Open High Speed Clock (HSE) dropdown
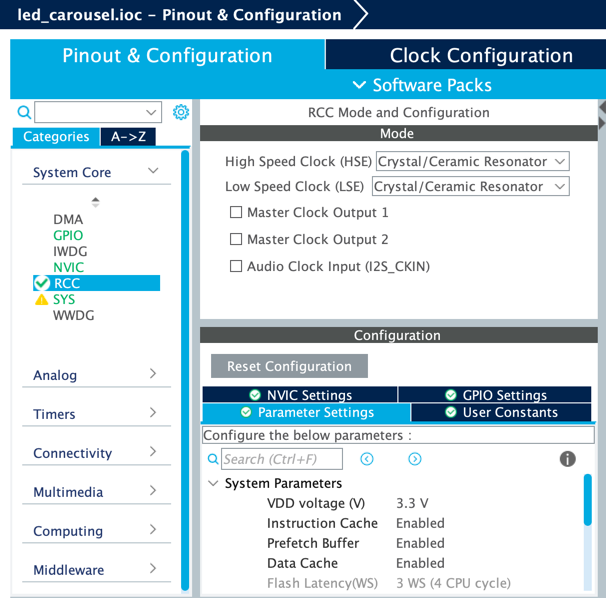 (x=472, y=161)
